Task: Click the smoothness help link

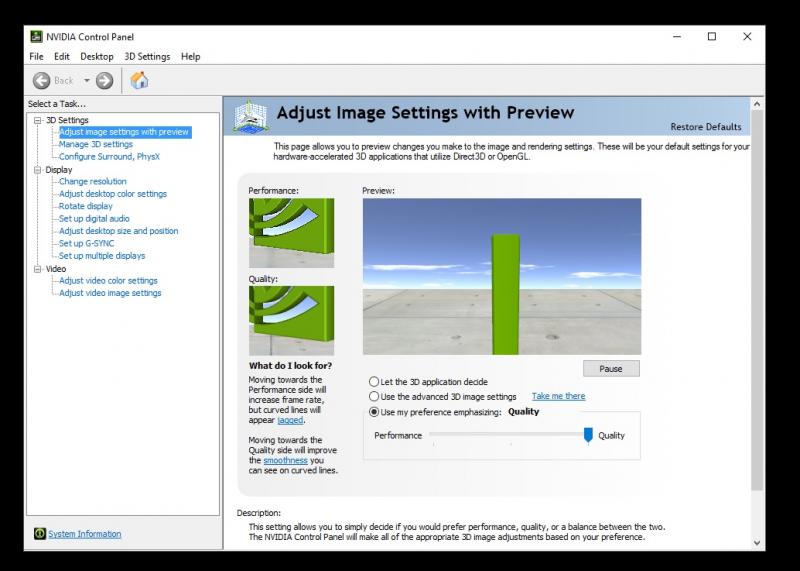Action: 285,460
